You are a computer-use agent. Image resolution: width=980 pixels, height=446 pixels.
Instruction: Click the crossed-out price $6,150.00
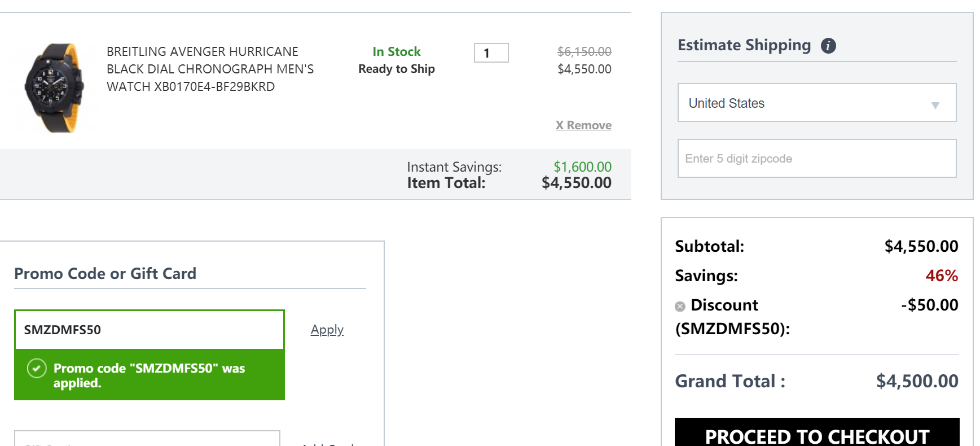(584, 52)
